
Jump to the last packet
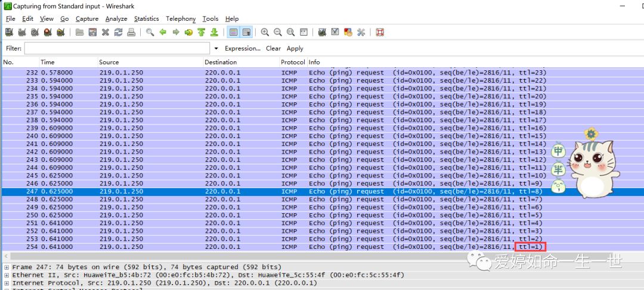(214, 32)
